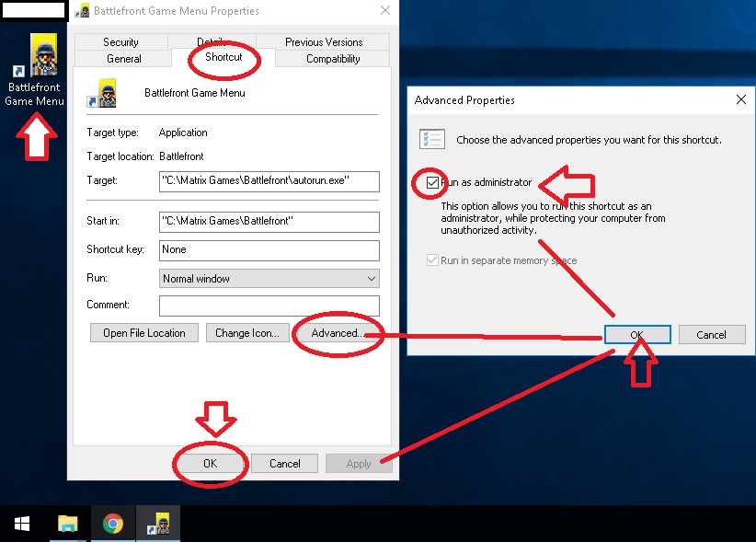Click the 'Choose the advanced properties' description text
The image size is (756, 542).
(x=589, y=140)
